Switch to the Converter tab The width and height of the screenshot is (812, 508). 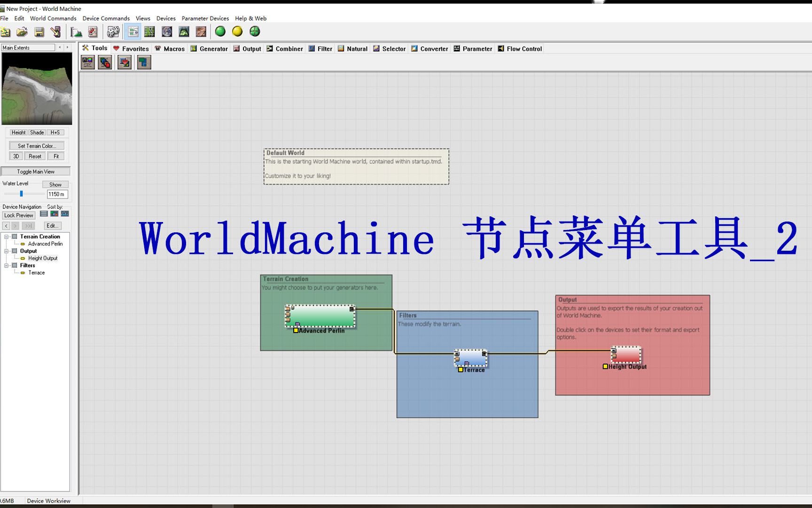pos(429,48)
